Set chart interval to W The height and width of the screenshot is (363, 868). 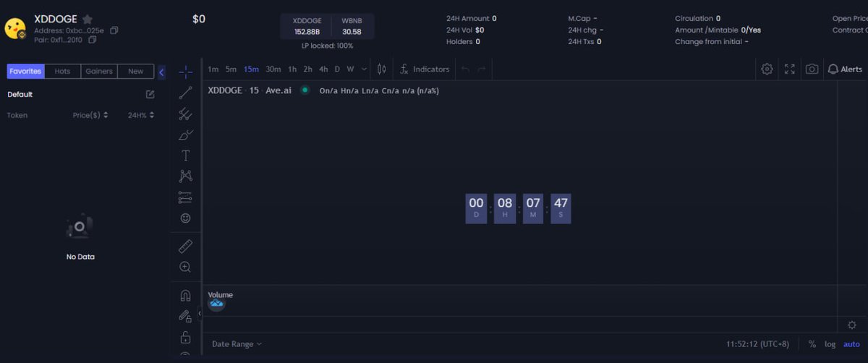point(350,69)
